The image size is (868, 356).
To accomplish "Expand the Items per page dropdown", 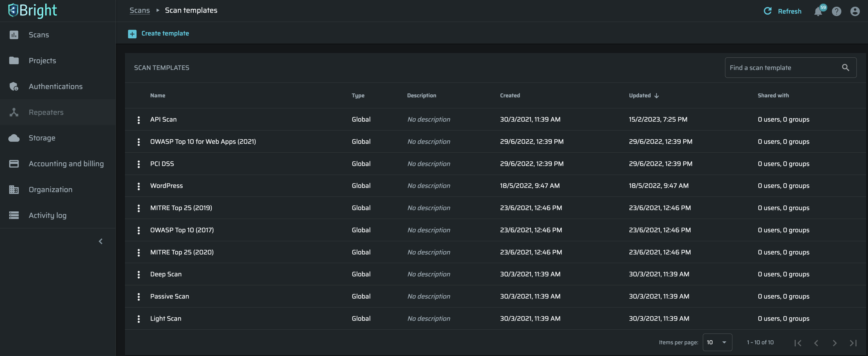I will click(717, 342).
